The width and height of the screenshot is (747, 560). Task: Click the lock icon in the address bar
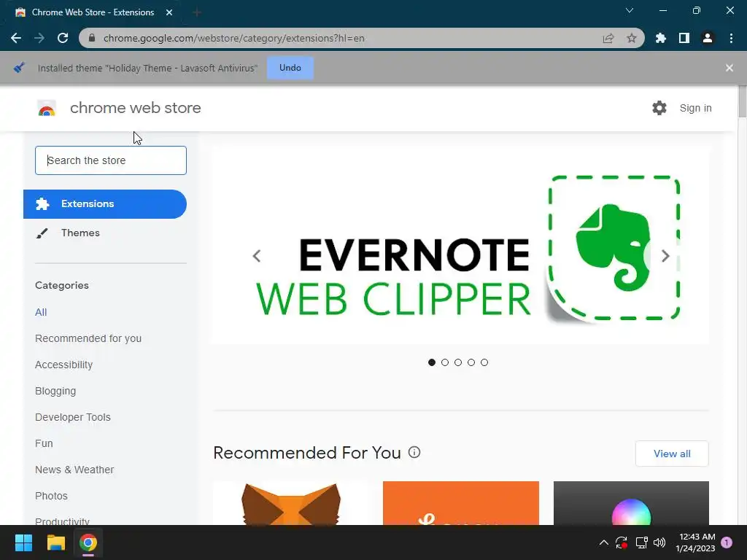(92, 38)
